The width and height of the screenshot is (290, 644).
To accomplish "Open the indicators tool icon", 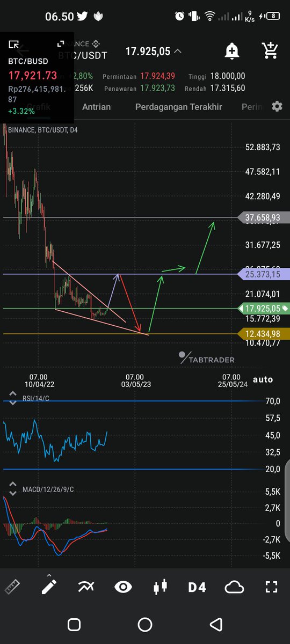I will pyautogui.click(x=86, y=587).
